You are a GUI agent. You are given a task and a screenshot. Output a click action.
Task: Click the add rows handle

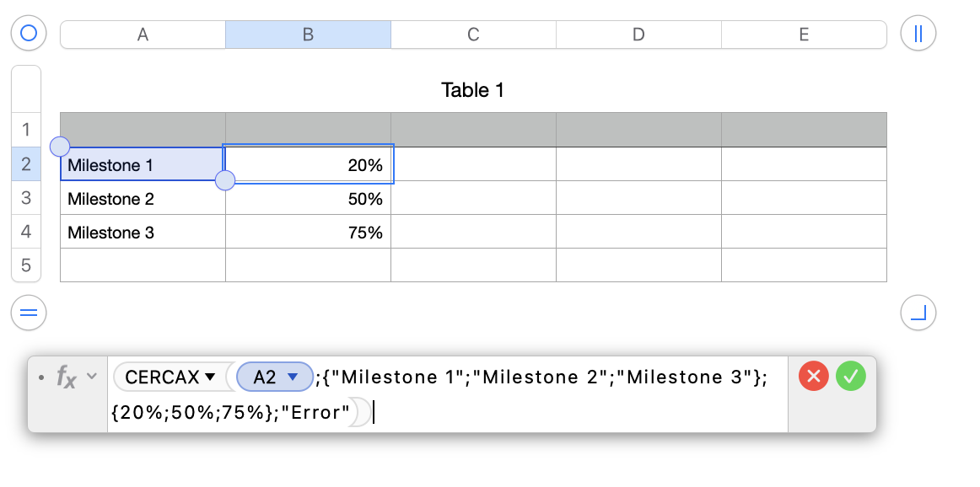coord(29,314)
